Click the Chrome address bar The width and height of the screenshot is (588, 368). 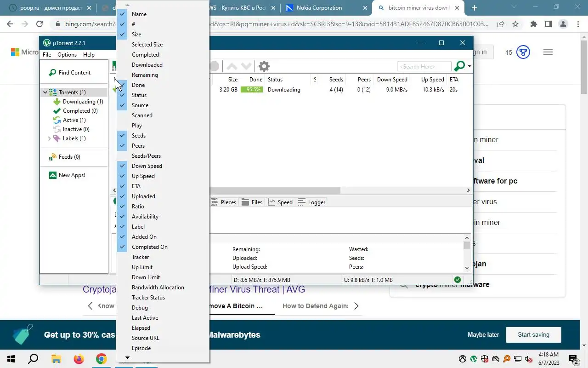(x=276, y=24)
